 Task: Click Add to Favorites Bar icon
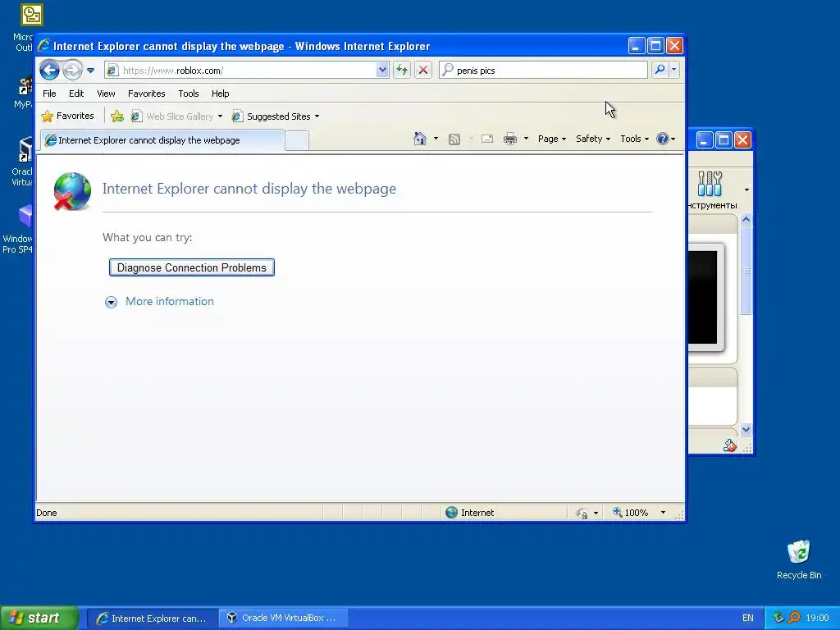[116, 116]
